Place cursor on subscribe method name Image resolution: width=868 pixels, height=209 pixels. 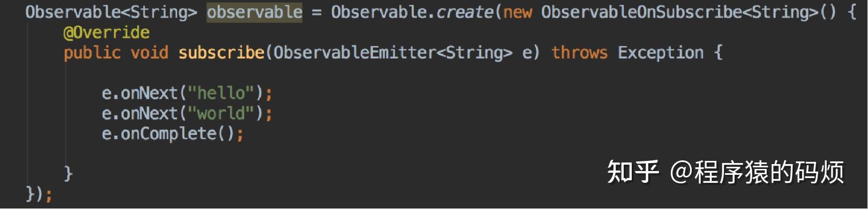221,52
